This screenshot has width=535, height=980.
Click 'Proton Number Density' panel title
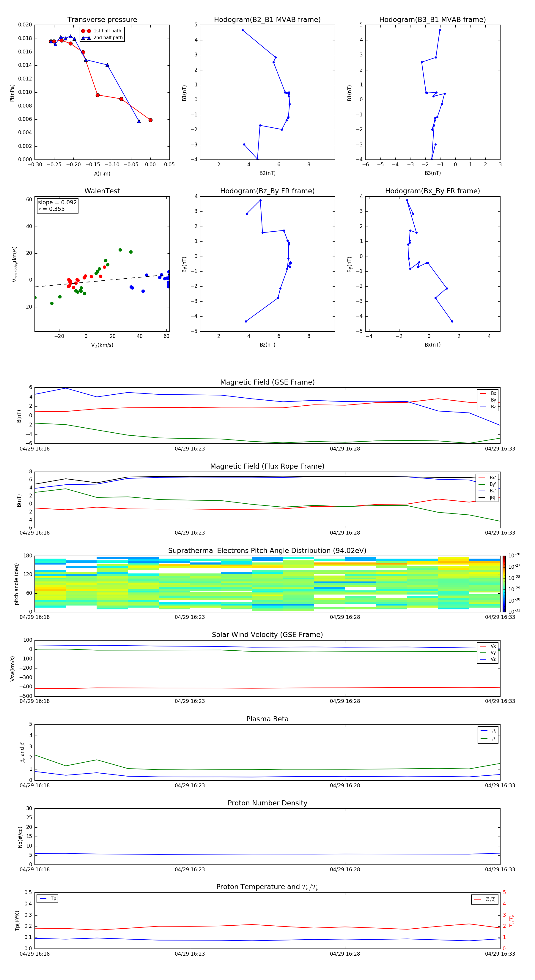pyautogui.click(x=267, y=803)
